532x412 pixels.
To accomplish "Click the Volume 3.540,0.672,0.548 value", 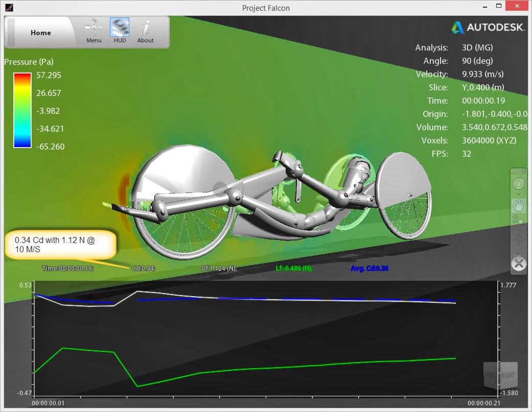I will 494,127.
